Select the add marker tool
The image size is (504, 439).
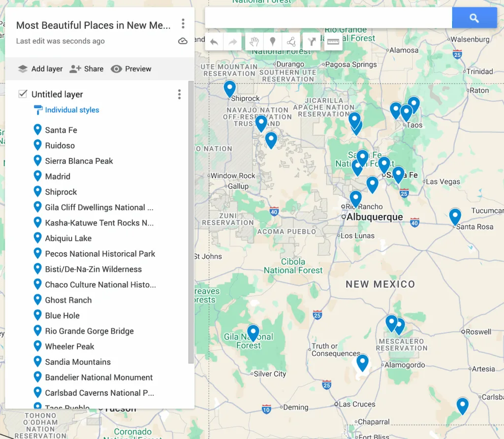(x=273, y=41)
